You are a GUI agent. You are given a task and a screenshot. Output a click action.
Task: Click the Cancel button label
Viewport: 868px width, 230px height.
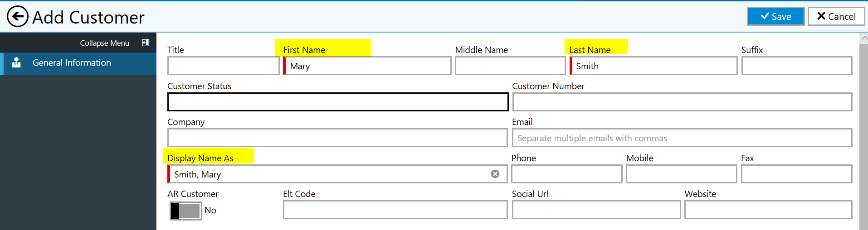coord(842,17)
